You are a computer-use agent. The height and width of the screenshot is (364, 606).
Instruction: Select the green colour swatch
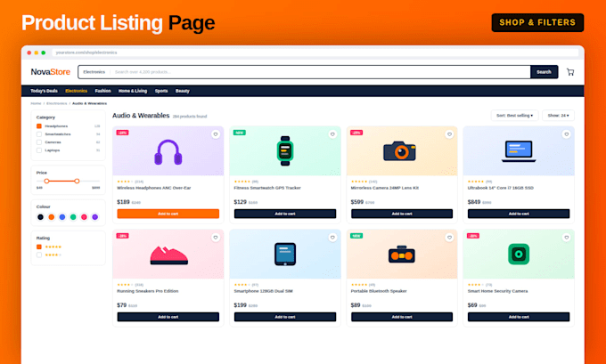pos(73,217)
